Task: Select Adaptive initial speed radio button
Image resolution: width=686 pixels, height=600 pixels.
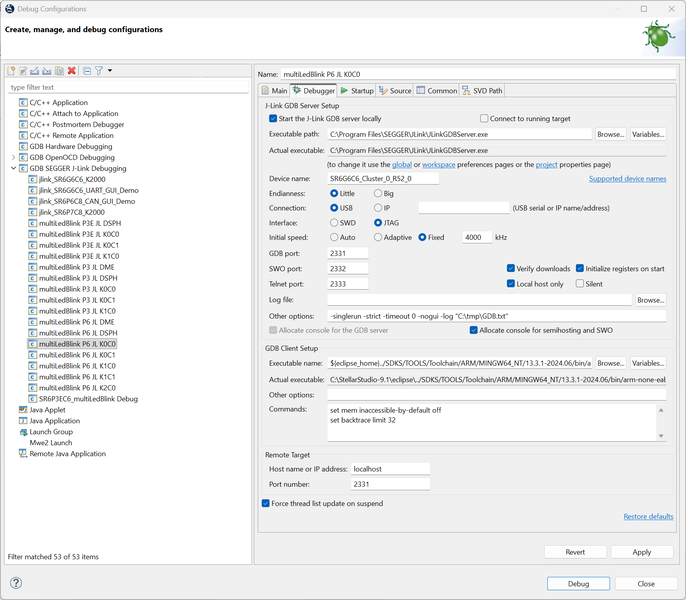Action: [x=378, y=237]
